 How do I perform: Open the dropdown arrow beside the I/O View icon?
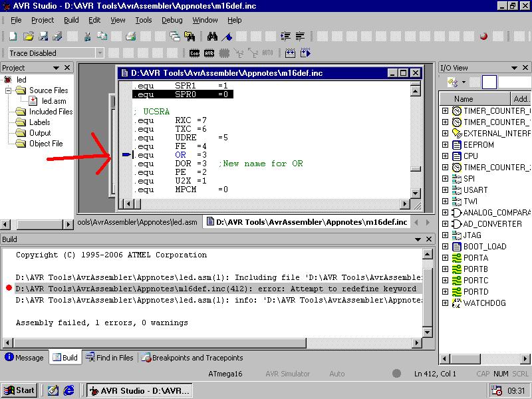pyautogui.click(x=464, y=82)
